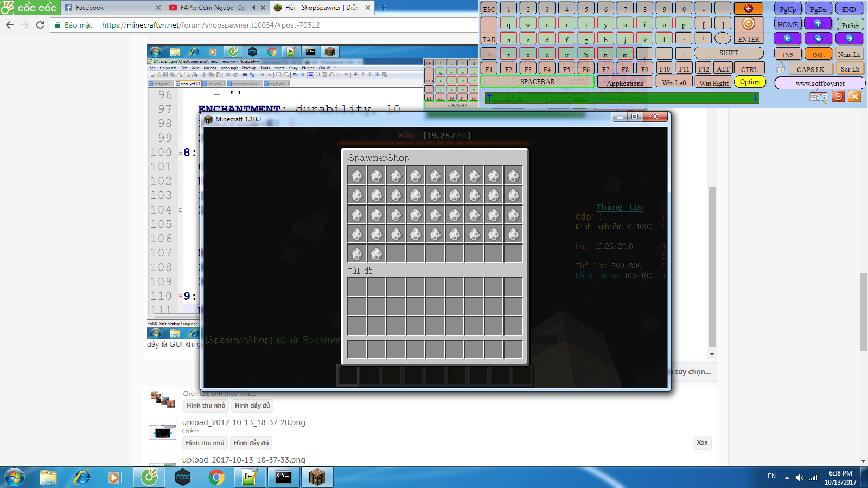Click the blue down arrow on green bar
This screenshot has height=488, width=868.
755,98
